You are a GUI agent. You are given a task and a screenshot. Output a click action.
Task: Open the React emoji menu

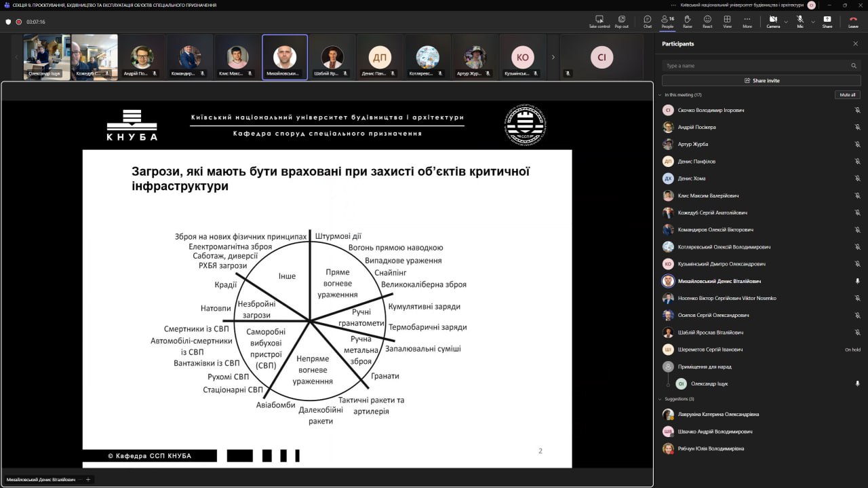pyautogui.click(x=707, y=21)
